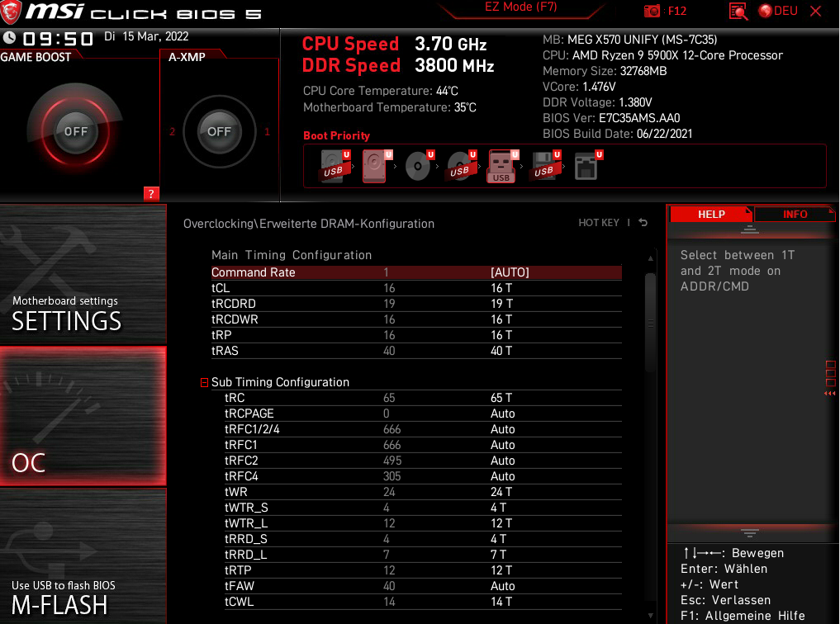
Task: Go back using the return arrow icon
Action: (643, 223)
